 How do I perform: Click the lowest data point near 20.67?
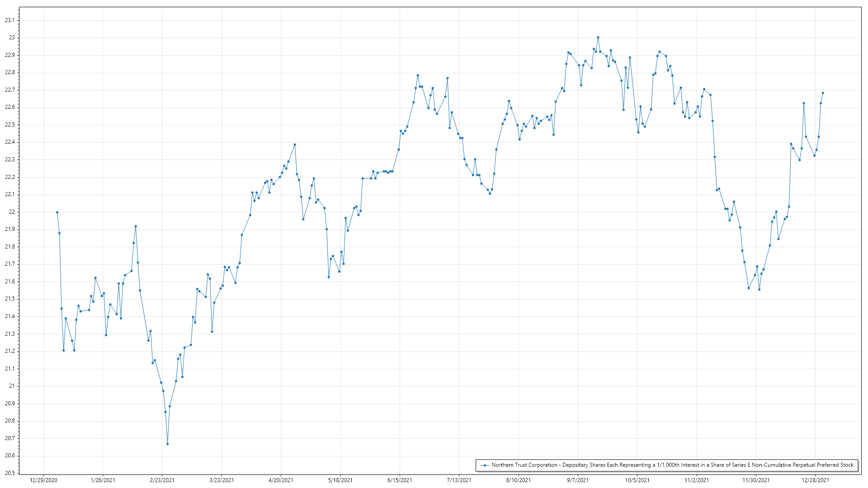click(167, 444)
